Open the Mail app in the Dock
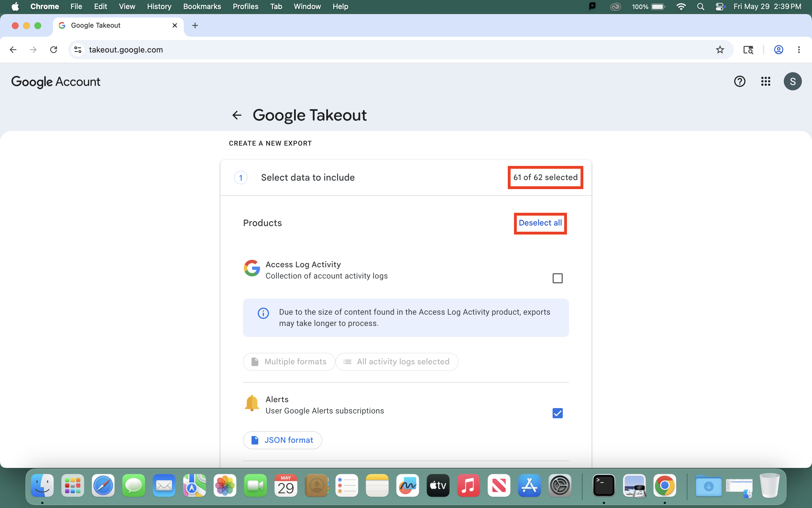The height and width of the screenshot is (508, 812). tap(164, 485)
